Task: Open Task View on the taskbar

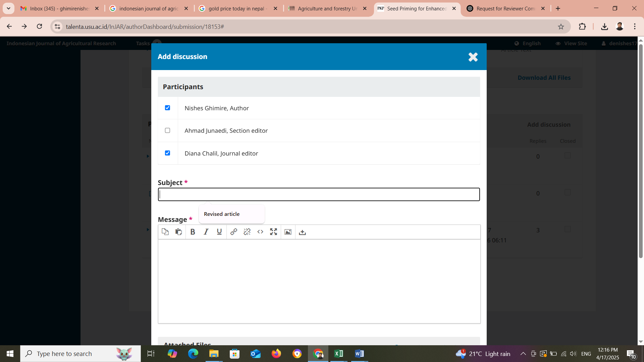Action: click(x=151, y=354)
